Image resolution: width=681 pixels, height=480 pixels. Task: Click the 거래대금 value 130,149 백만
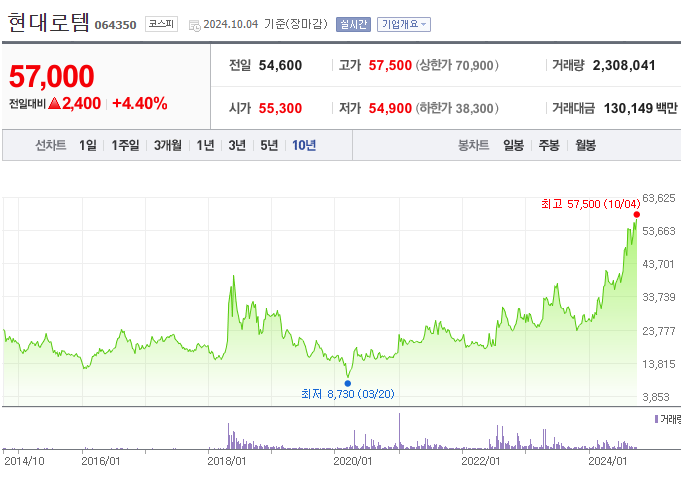[641, 108]
